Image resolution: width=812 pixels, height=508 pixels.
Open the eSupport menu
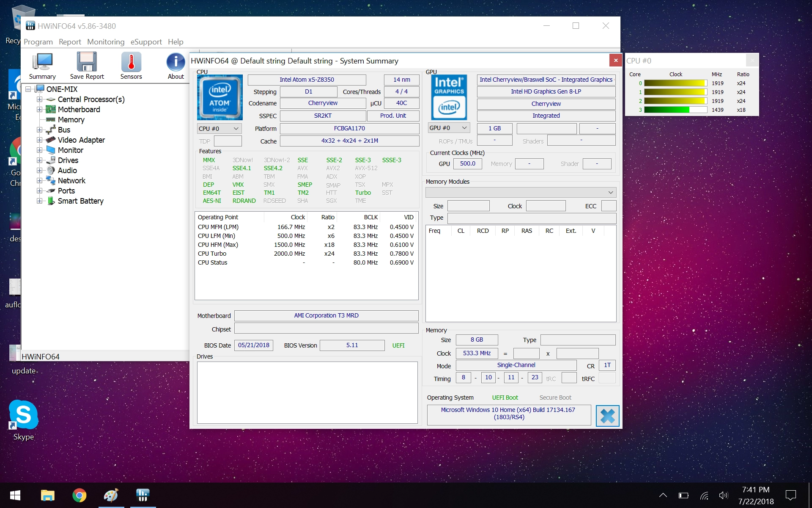pos(146,42)
